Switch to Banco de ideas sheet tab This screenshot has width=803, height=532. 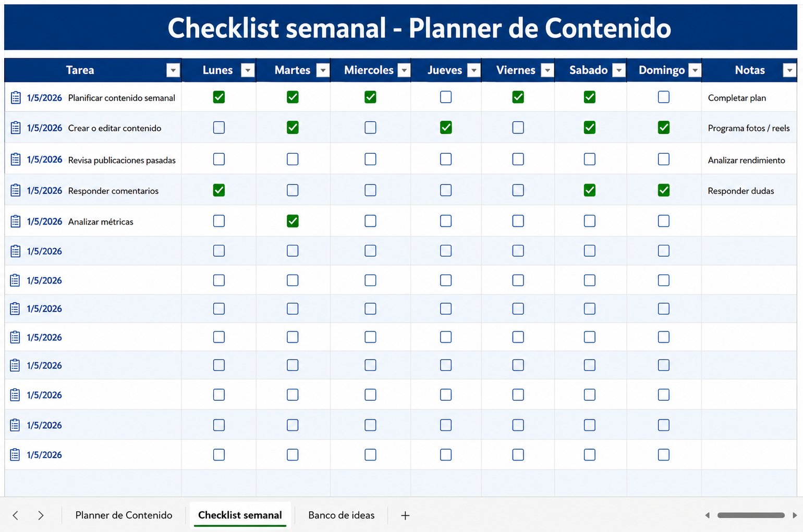click(x=342, y=515)
